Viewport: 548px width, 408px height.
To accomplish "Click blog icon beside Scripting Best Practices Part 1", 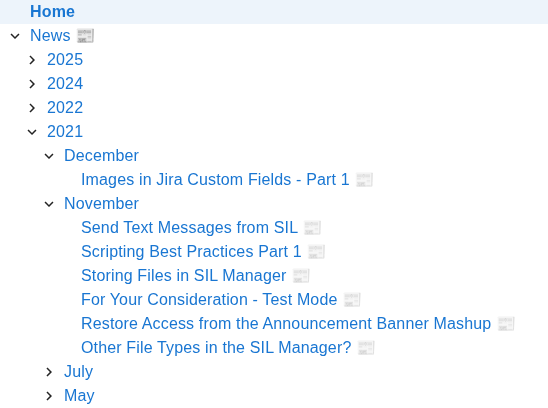I will [x=317, y=252].
